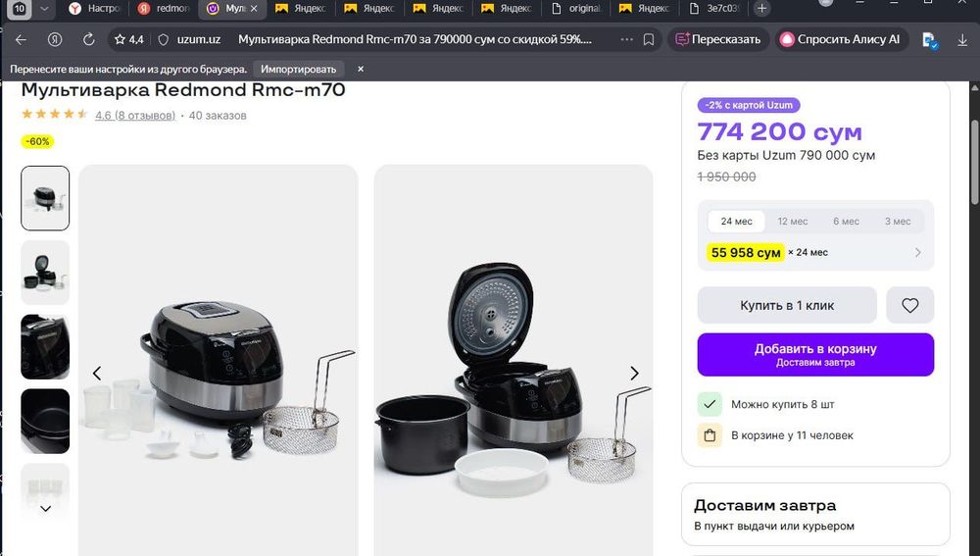Expand thumbnail list with down chevron
This screenshot has height=556, width=980.
click(x=45, y=509)
